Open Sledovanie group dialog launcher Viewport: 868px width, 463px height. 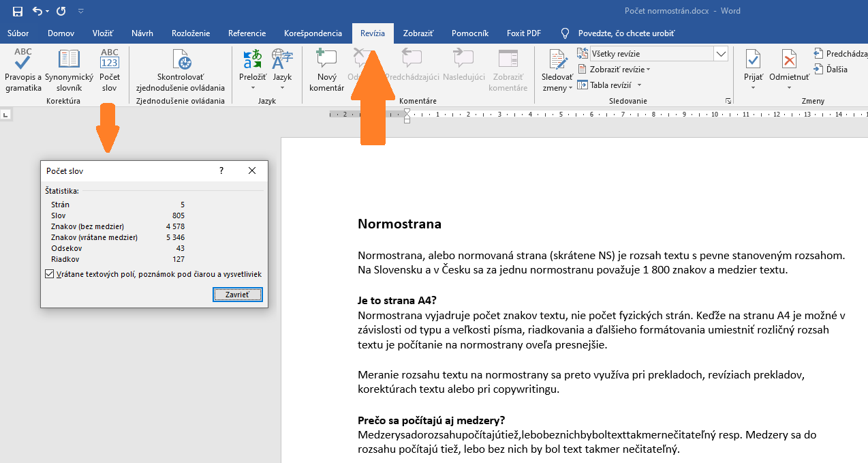pyautogui.click(x=728, y=101)
